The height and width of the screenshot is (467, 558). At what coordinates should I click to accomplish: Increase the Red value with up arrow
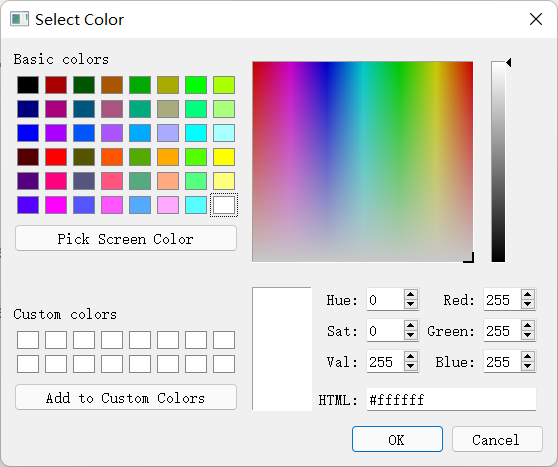coord(528,295)
